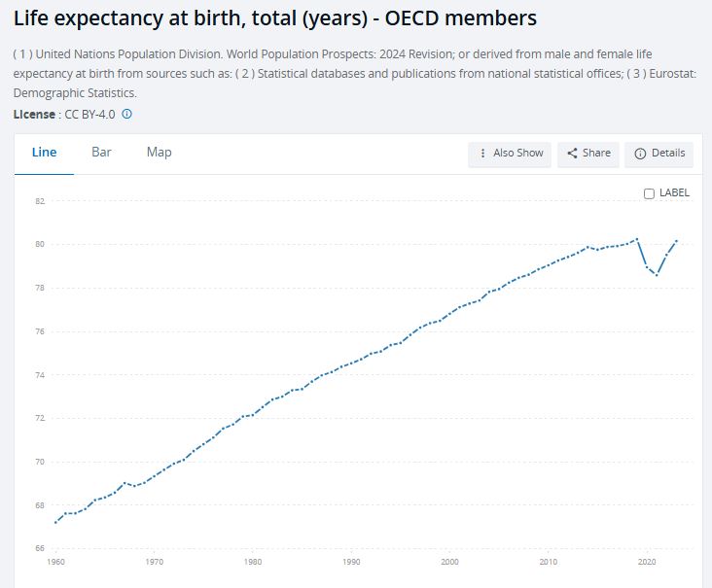
Task: Click the share icon
Action: click(572, 154)
